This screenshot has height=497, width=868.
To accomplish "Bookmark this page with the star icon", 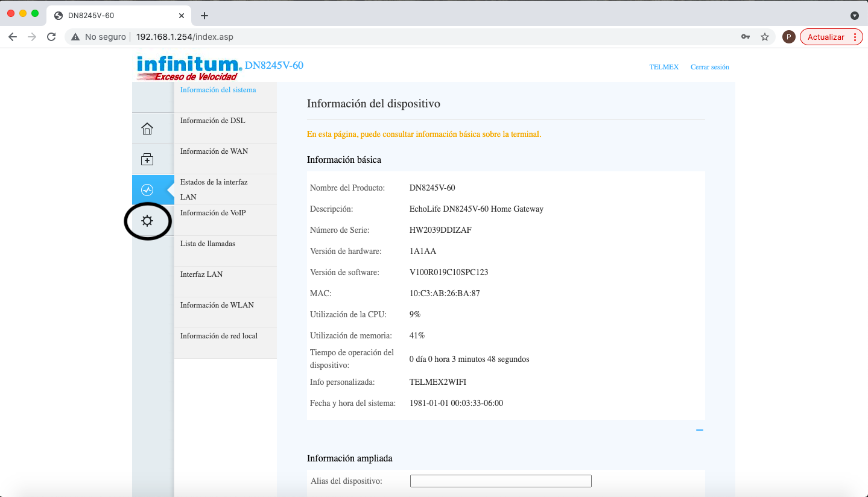I will pos(765,37).
